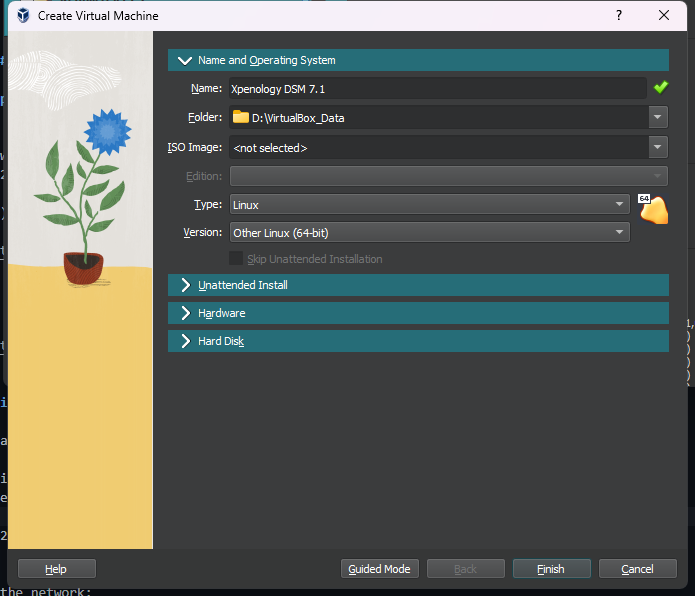This screenshot has height=596, width=695.
Task: Click the Help button
Action: [x=57, y=569]
